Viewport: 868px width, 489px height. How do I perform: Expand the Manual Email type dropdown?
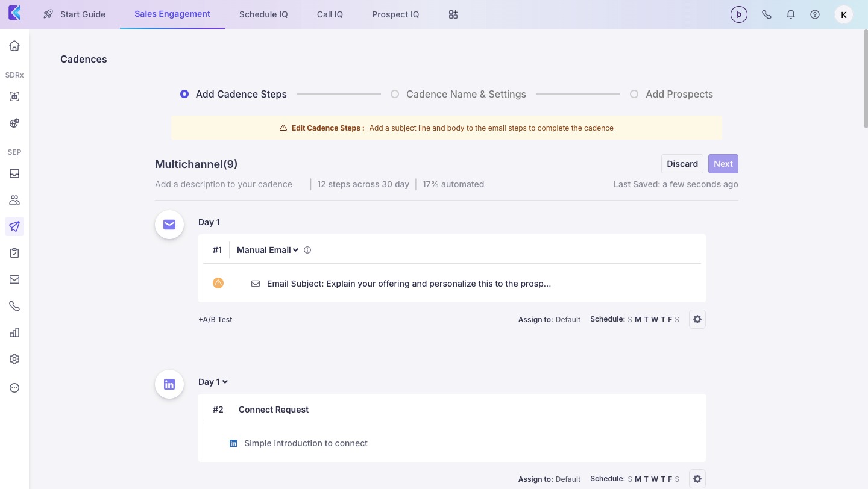(x=267, y=250)
